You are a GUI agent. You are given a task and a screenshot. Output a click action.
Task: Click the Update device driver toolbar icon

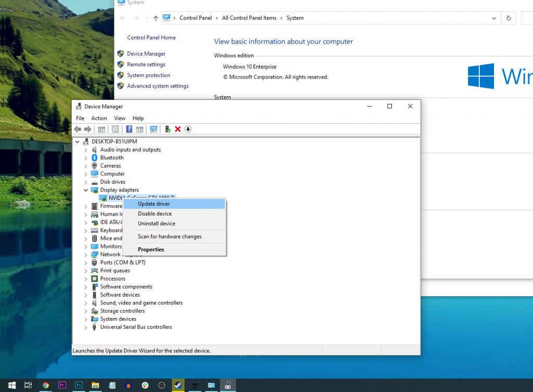168,129
